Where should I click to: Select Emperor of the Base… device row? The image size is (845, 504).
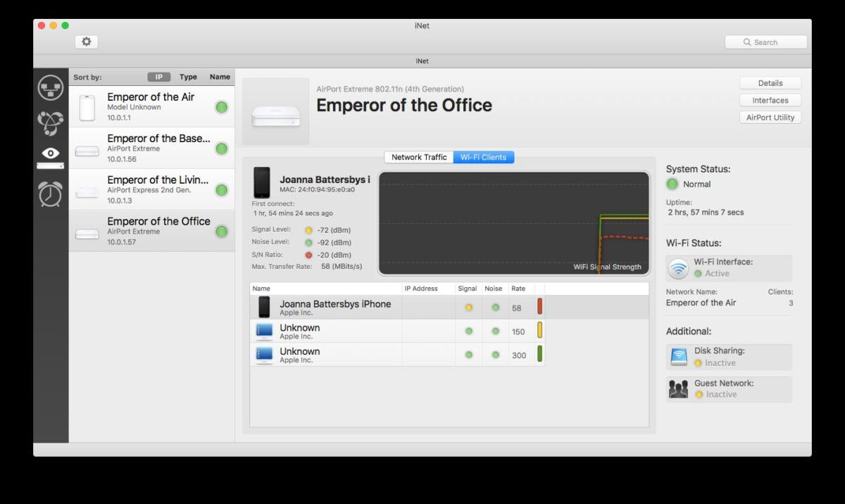152,149
